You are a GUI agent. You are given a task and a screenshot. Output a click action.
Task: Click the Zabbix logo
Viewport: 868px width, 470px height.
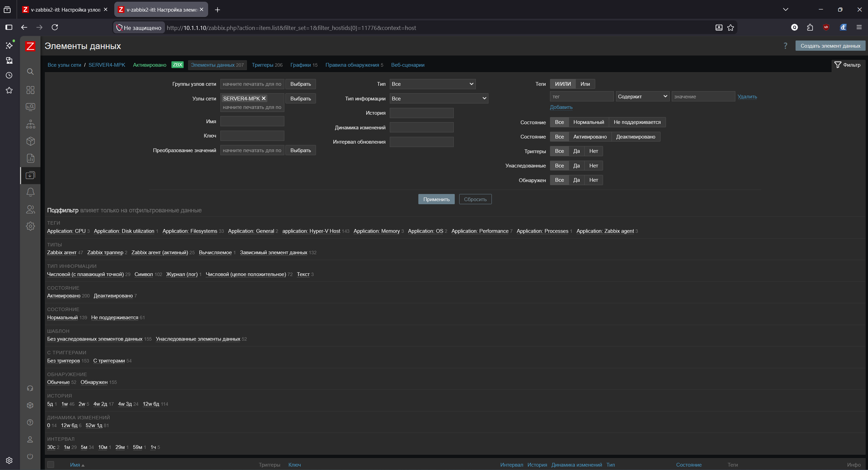coord(30,46)
